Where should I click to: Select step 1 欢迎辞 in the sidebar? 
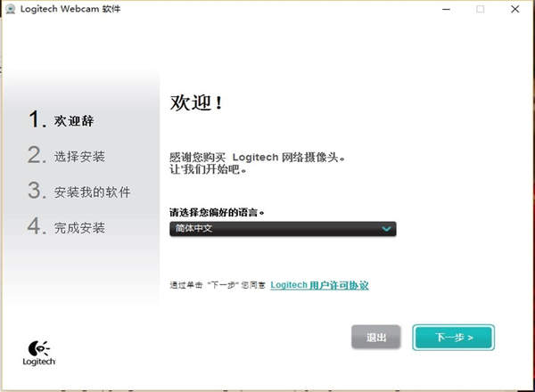point(61,119)
